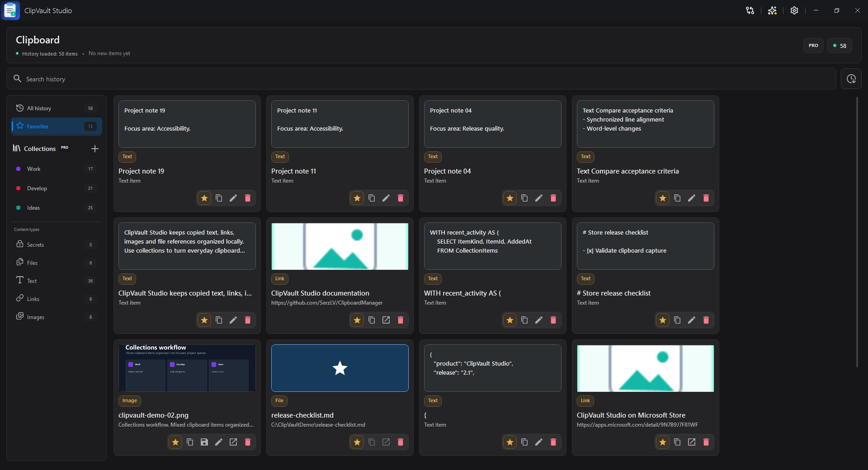The height and width of the screenshot is (470, 868).
Task: Save clipvault-demo-02.png image with disk icon
Action: [x=204, y=442]
